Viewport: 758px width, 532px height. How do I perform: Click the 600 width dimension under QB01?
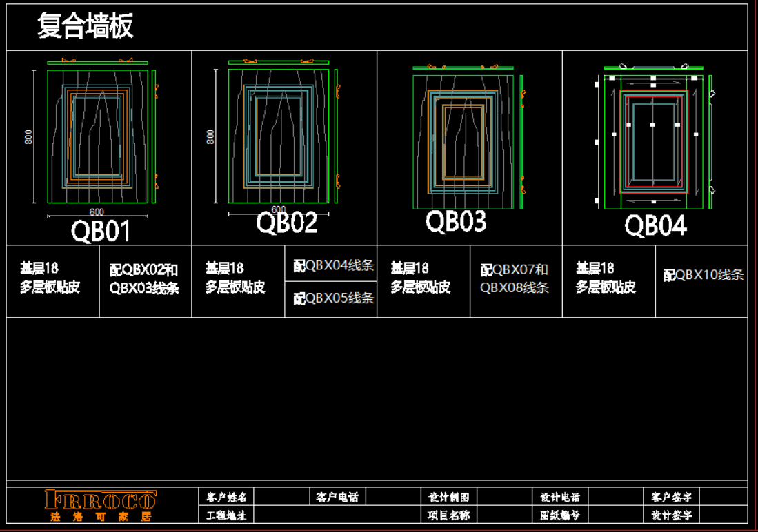[97, 212]
